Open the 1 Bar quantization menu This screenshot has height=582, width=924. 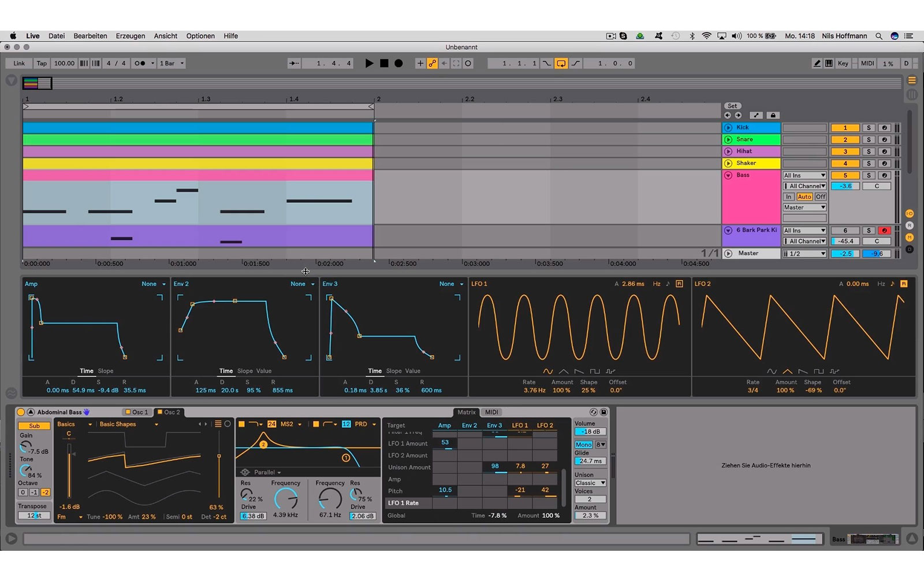172,64
